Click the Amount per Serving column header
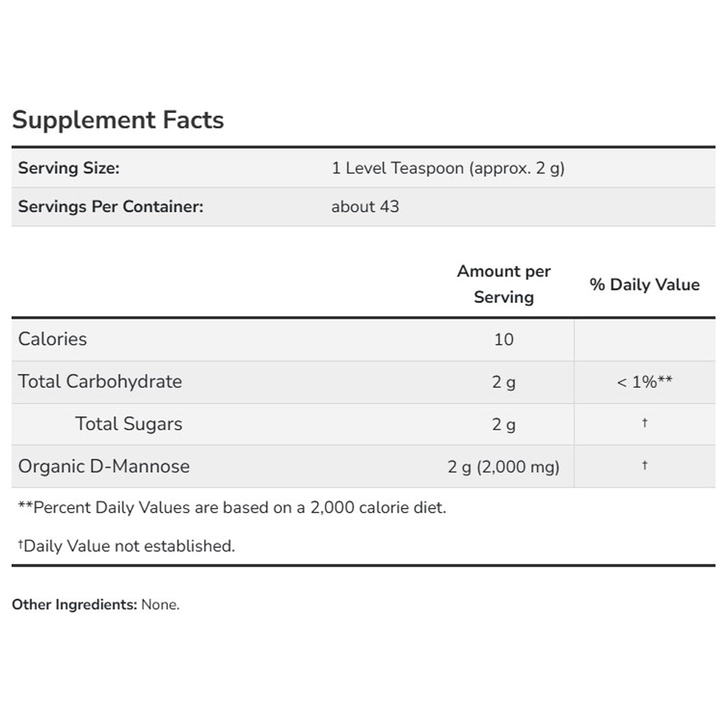 coord(503,284)
